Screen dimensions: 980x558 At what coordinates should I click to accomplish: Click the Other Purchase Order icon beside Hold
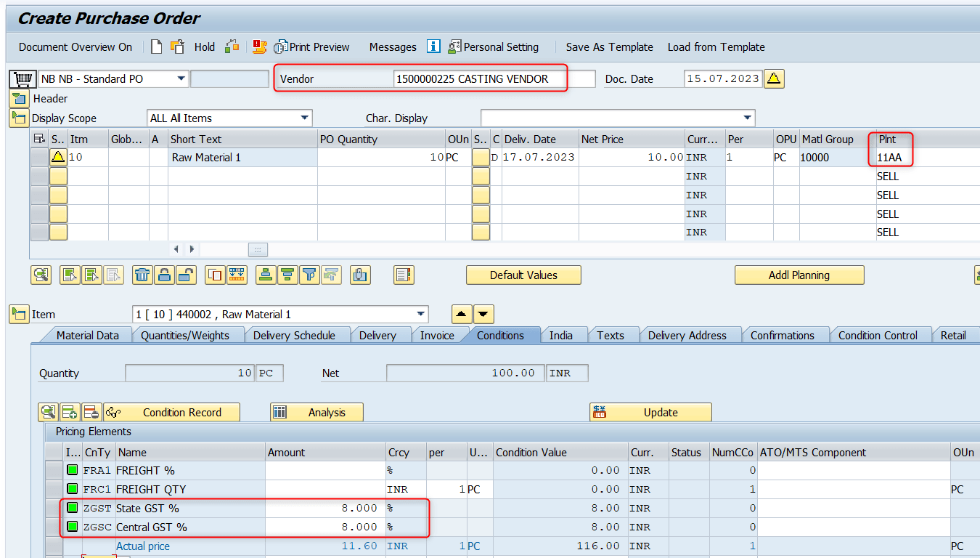pyautogui.click(x=177, y=46)
